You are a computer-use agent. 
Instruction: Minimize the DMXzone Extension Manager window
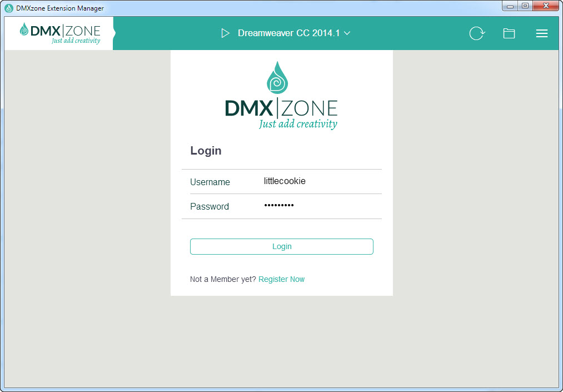click(x=510, y=6)
